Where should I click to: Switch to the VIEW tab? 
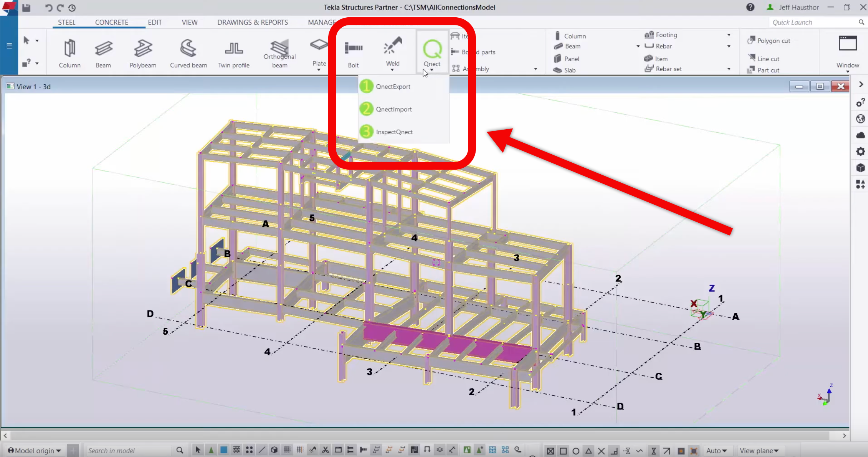coord(190,22)
